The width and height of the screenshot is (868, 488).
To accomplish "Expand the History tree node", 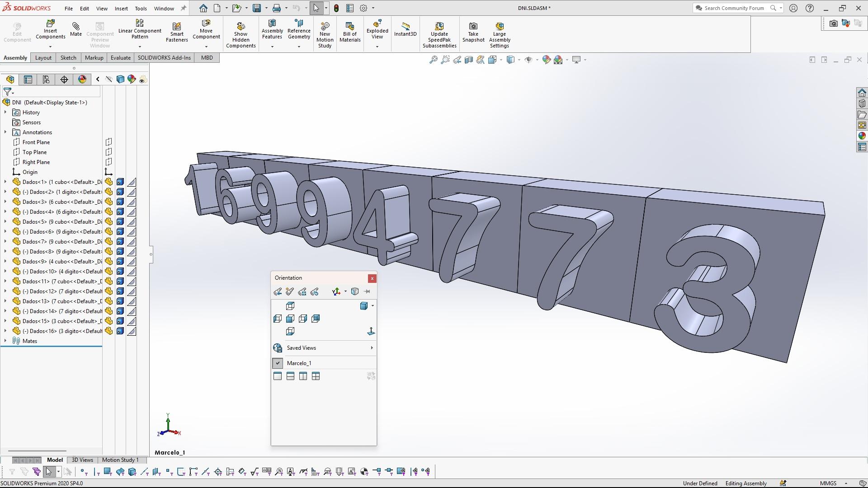I will tap(5, 113).
